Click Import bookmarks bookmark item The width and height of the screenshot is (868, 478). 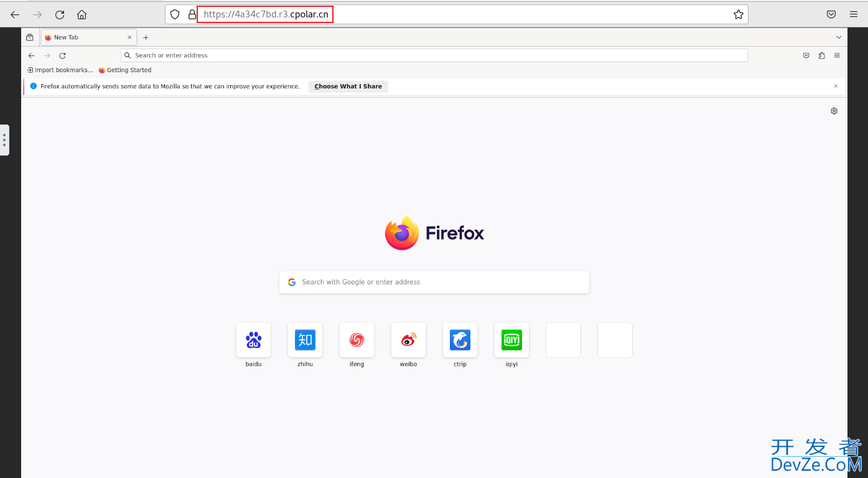click(60, 70)
